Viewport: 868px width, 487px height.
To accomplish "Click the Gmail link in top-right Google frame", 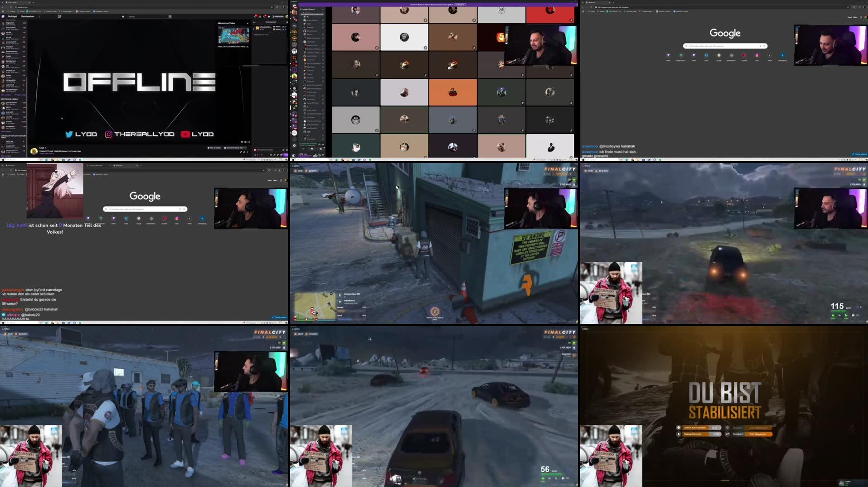I will [x=849, y=17].
